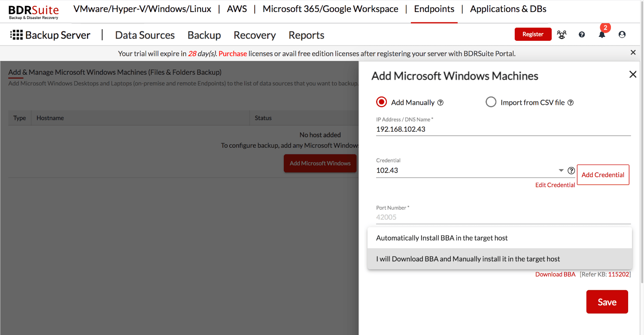The width and height of the screenshot is (644, 335).
Task: Open the user account profile icon
Action: tap(622, 34)
